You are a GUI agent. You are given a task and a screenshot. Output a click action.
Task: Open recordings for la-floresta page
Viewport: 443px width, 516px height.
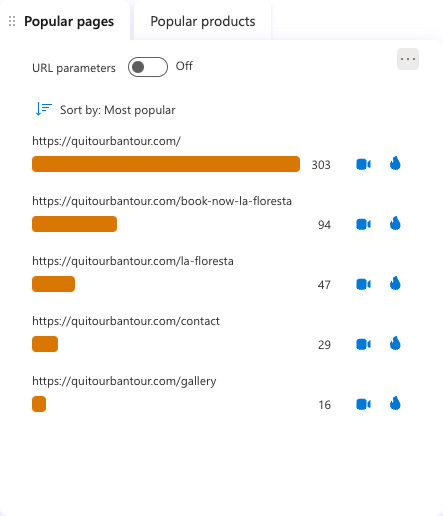pyautogui.click(x=363, y=284)
